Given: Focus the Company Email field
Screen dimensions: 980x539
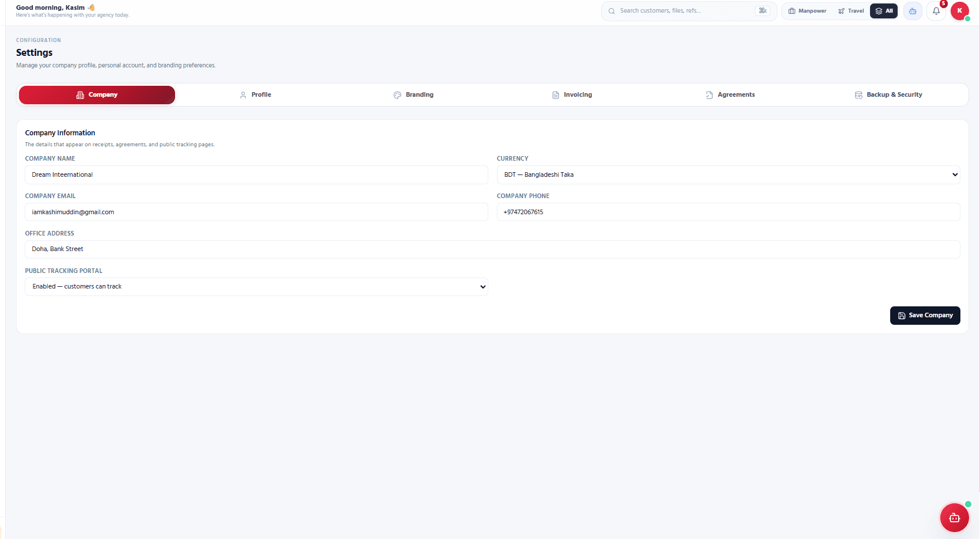Looking at the screenshot, I should click(x=256, y=212).
